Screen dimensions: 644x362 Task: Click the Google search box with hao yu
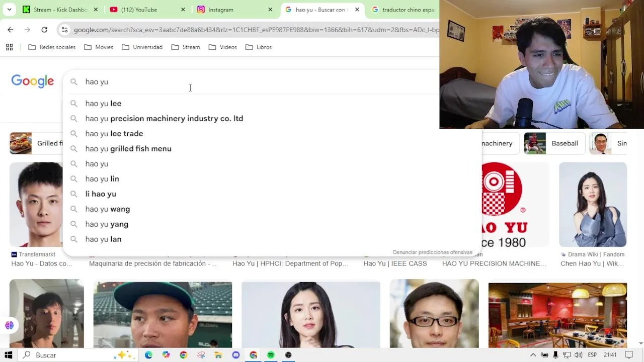(x=252, y=82)
